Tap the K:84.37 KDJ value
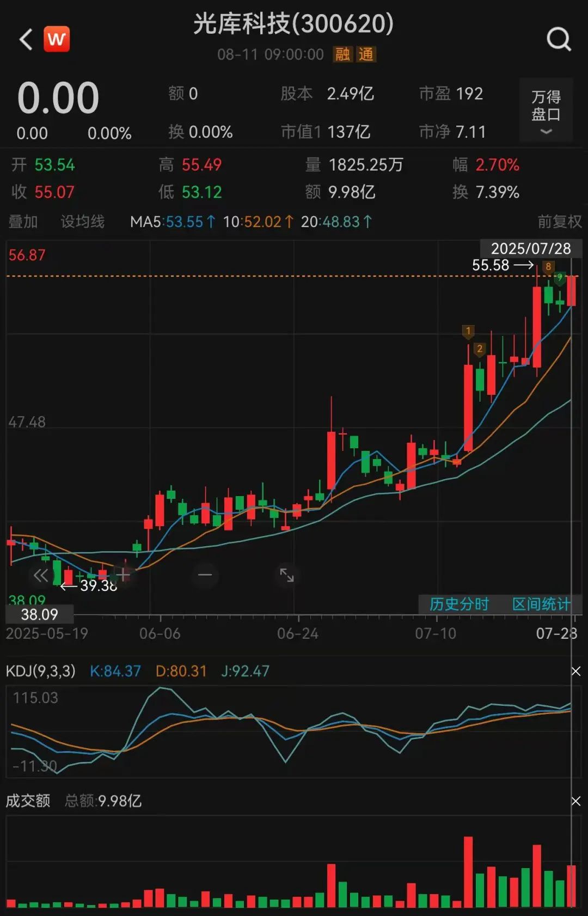588x916 pixels. pyautogui.click(x=115, y=671)
